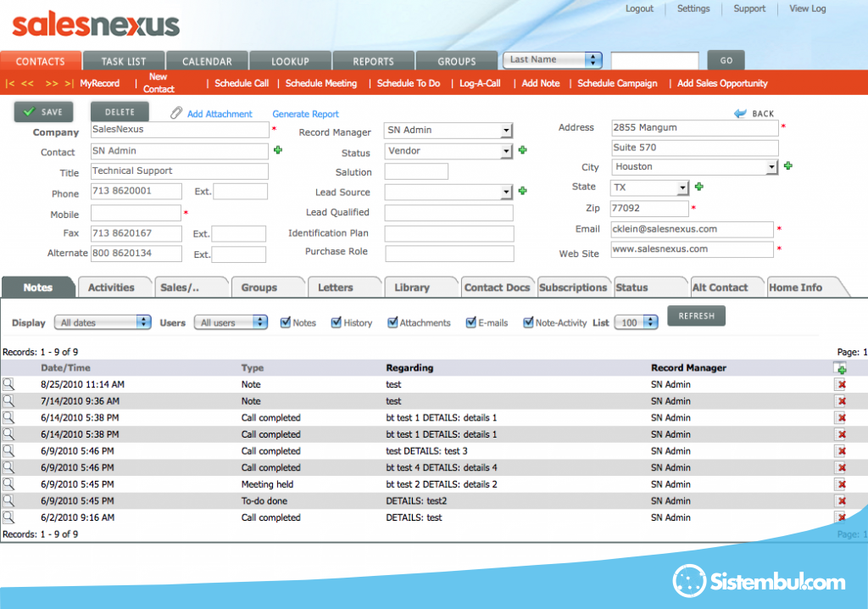Uncheck the Note-Activity checkbox
Screen dimensions: 868x609
point(528,322)
